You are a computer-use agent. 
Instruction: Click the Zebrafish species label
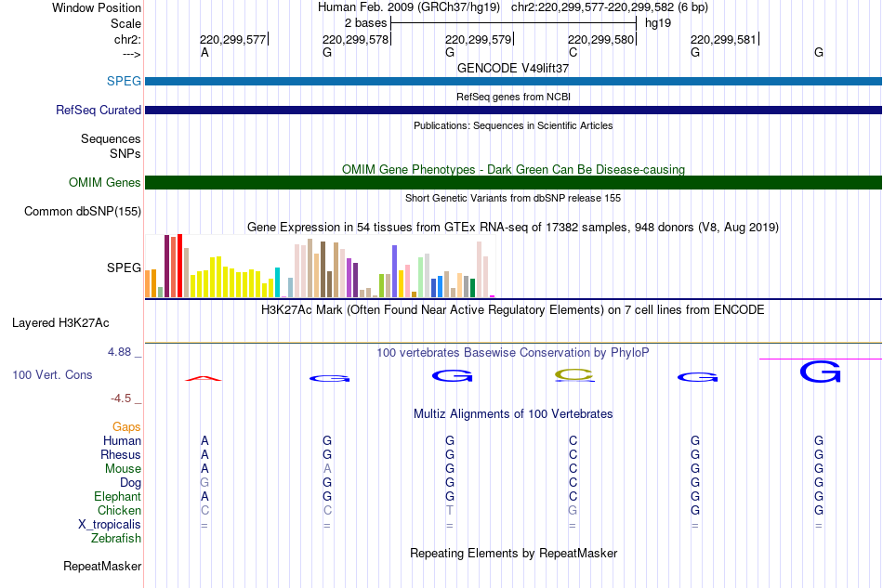tap(116, 539)
